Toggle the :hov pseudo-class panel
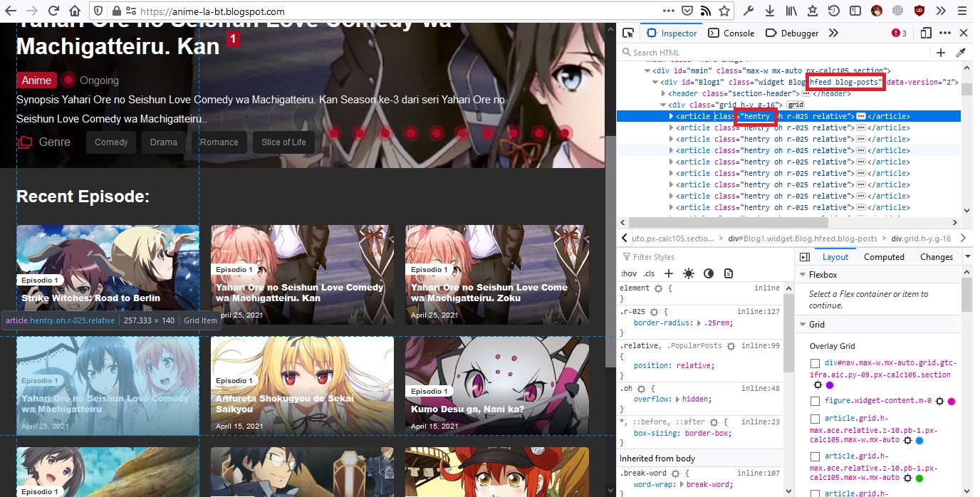 click(x=629, y=273)
